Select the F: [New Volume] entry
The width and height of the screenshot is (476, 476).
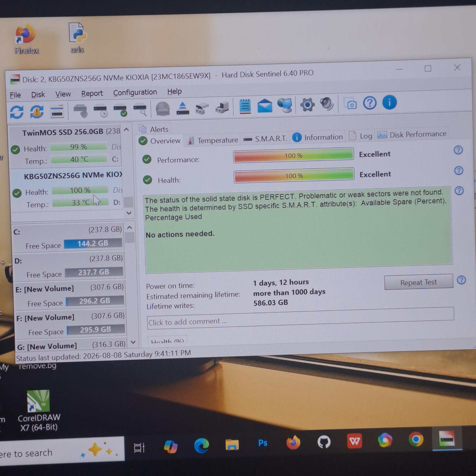pyautogui.click(x=71, y=324)
